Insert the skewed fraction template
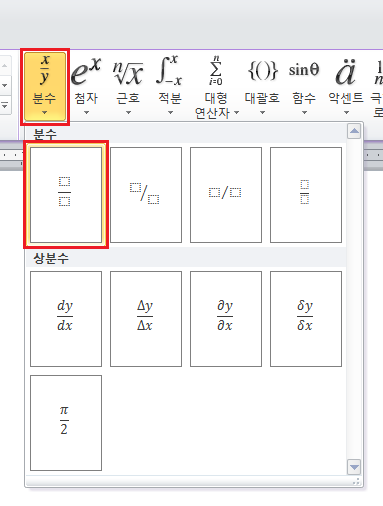 point(146,195)
